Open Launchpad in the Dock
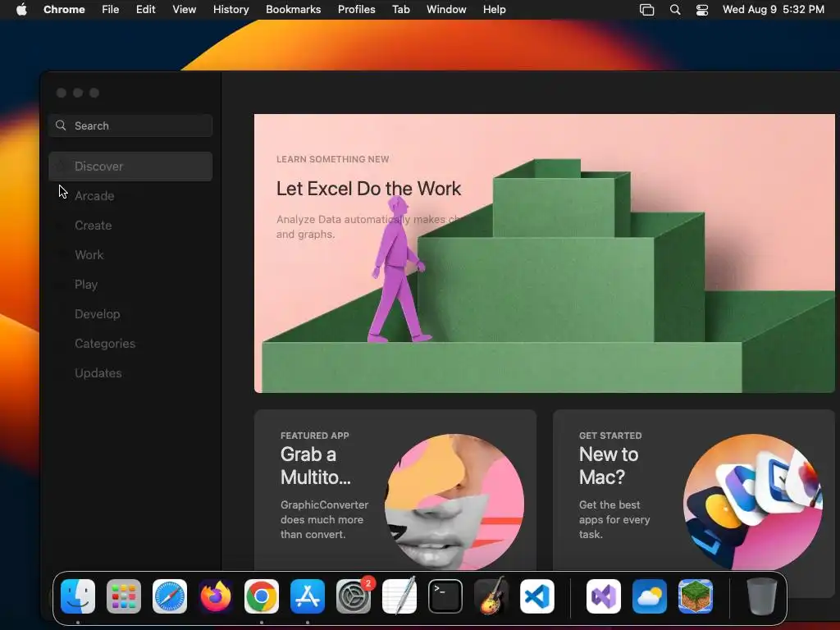The image size is (840, 630). click(x=124, y=596)
